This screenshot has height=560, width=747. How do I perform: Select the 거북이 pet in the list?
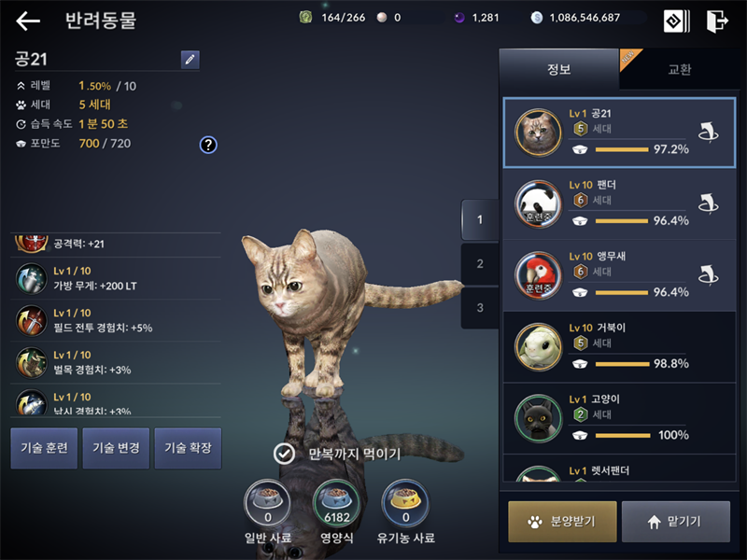pos(619,347)
